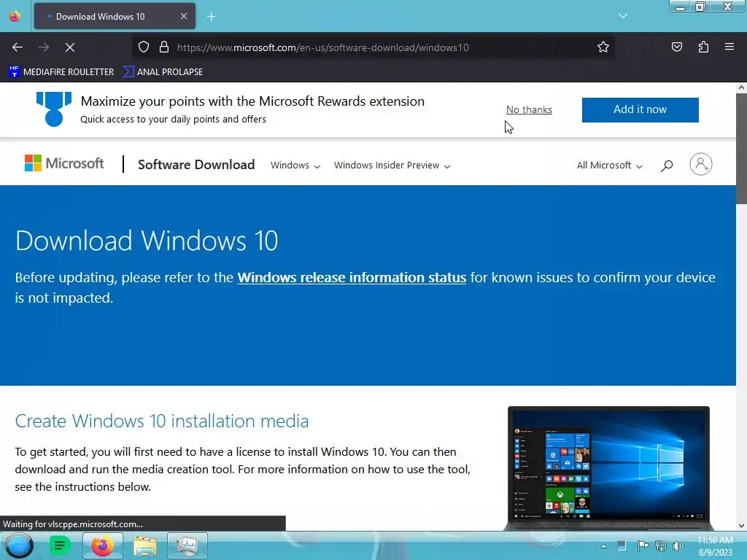Open the Extensions puzzle icon
Viewport: 747px width, 560px height.
(x=704, y=47)
